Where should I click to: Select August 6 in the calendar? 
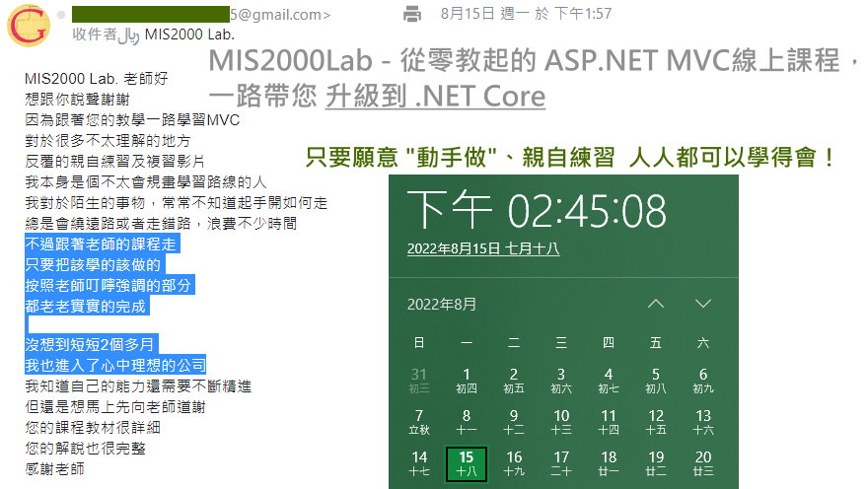pos(703,381)
